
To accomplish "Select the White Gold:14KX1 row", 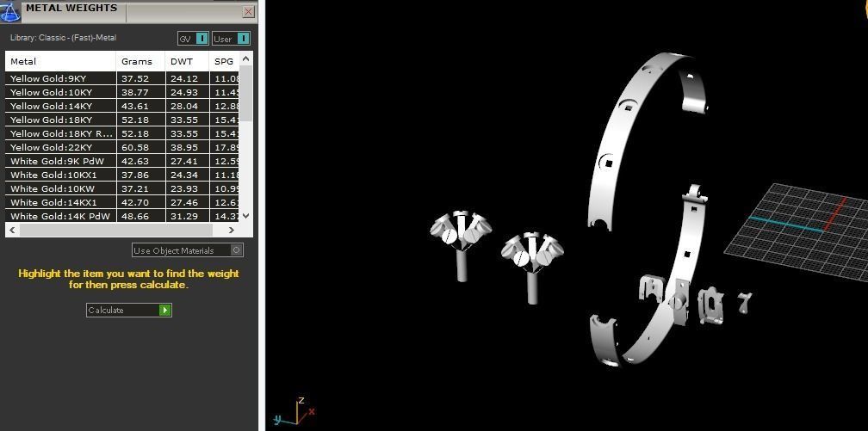I will tap(121, 202).
